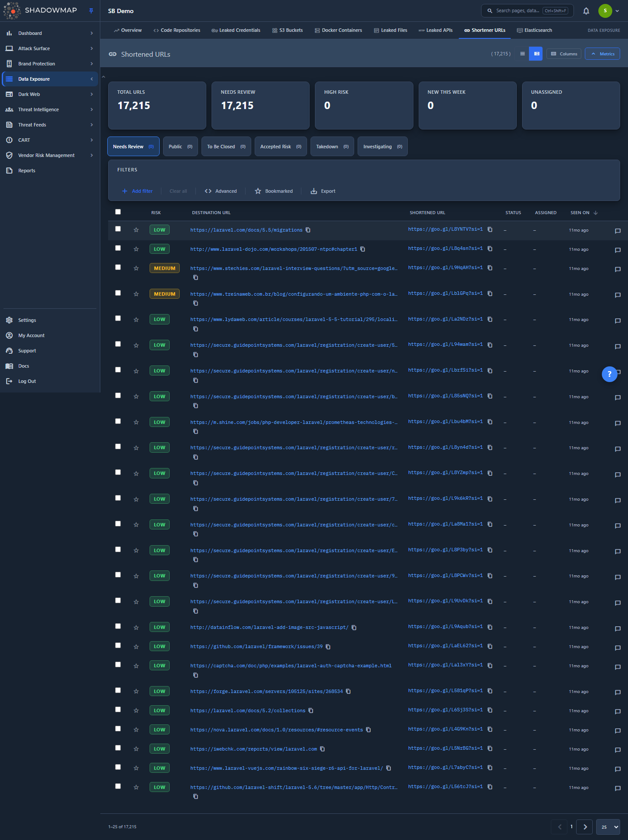The width and height of the screenshot is (628, 840).
Task: Open the user avatar account dropdown
Action: coord(609,11)
